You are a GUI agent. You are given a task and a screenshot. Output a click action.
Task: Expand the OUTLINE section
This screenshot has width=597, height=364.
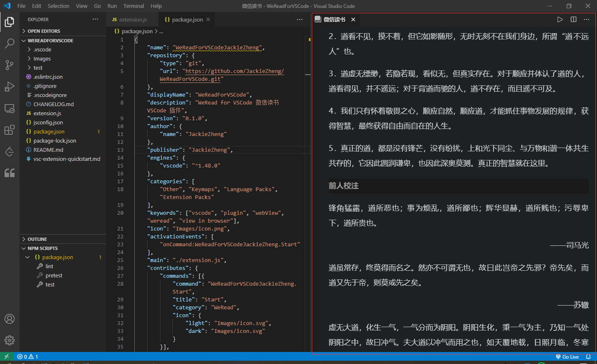(x=63, y=239)
